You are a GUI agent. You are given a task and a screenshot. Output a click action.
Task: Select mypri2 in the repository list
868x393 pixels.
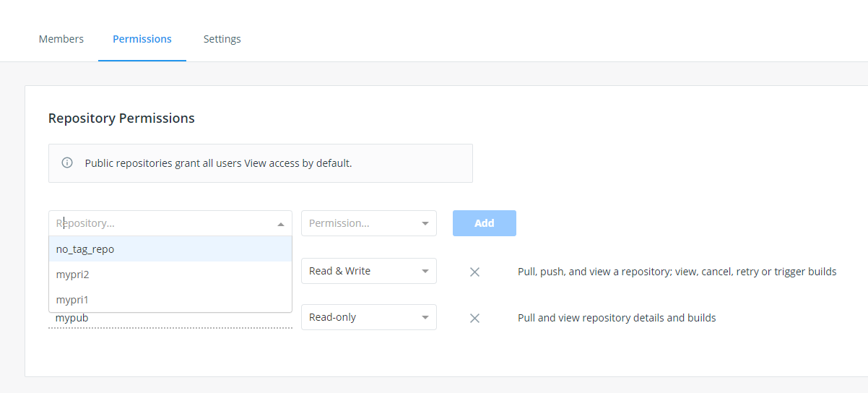73,275
